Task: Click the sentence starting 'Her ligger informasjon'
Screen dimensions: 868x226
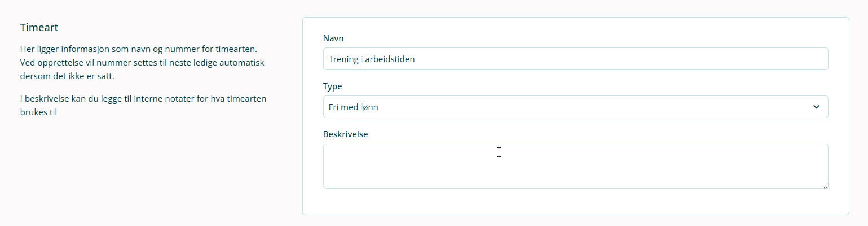Action: (x=138, y=49)
